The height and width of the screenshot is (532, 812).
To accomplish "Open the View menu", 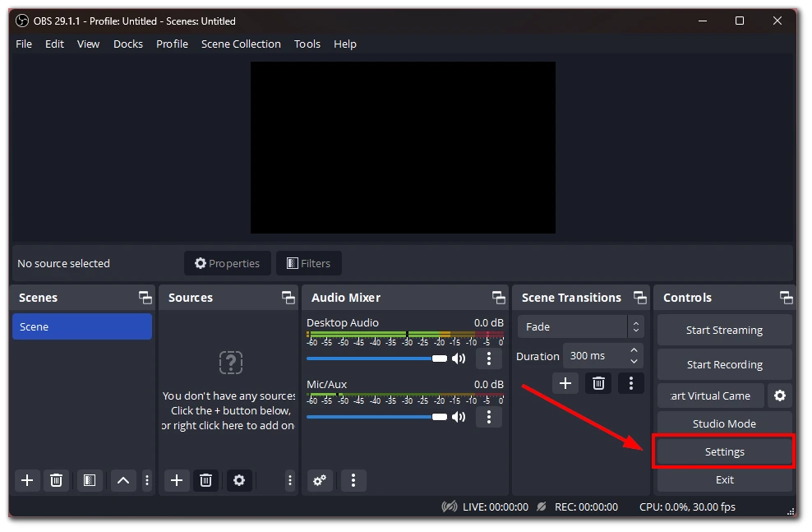I will tap(88, 44).
